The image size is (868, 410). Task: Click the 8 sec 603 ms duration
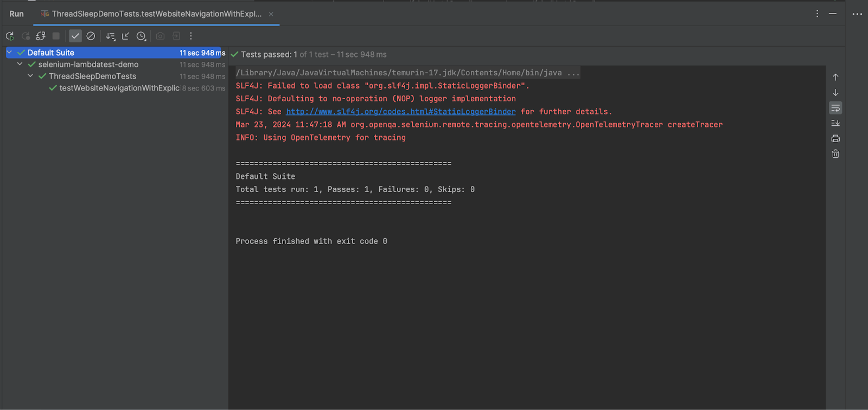point(203,88)
